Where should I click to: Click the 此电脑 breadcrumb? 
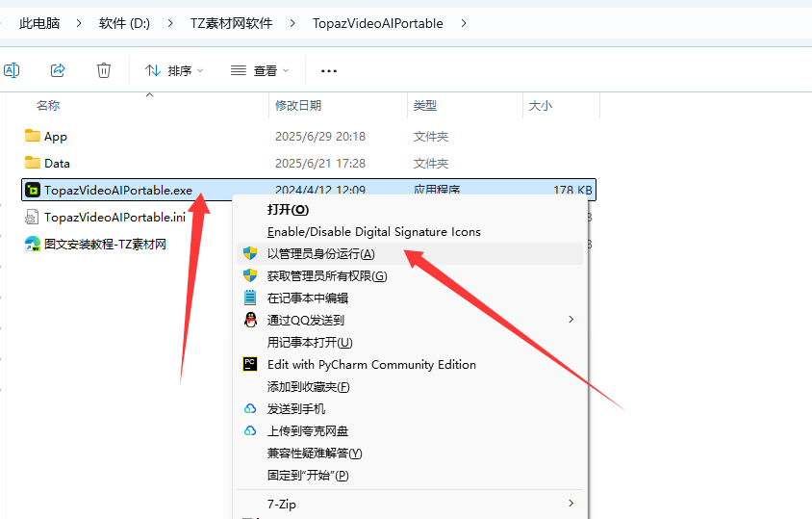(x=39, y=23)
